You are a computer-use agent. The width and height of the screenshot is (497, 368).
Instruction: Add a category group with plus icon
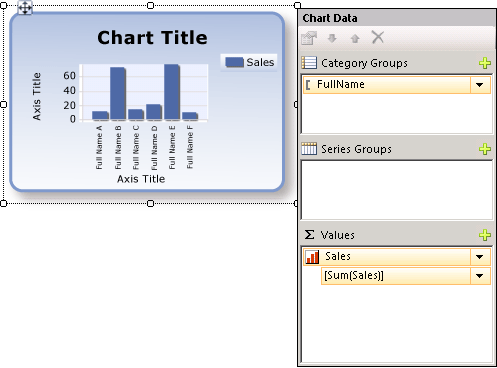(485, 63)
